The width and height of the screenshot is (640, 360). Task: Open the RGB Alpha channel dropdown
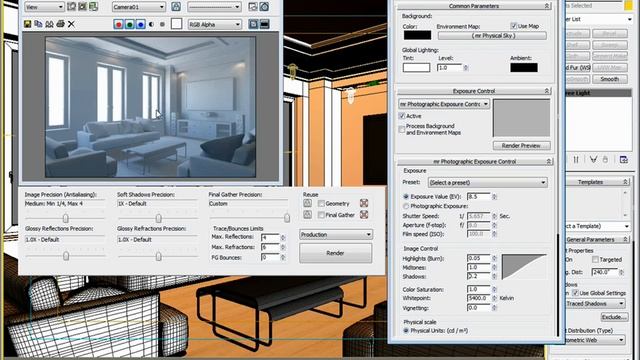coord(214,24)
